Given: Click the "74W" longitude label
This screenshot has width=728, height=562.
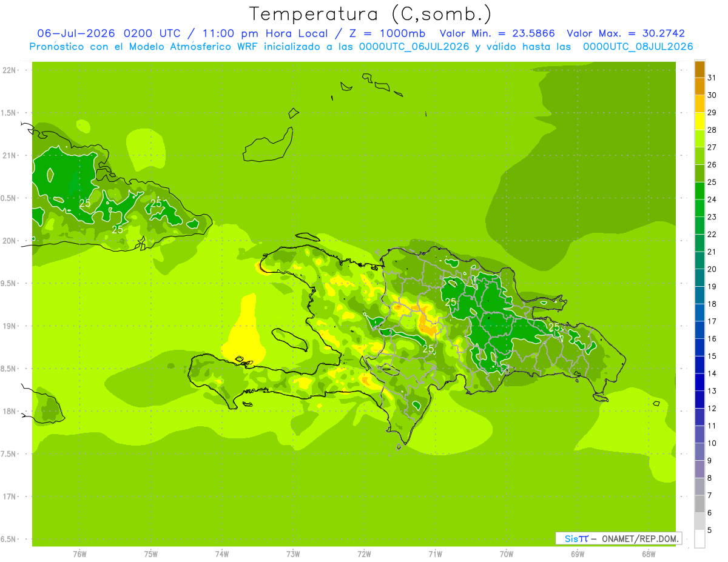Looking at the screenshot, I should [x=222, y=554].
